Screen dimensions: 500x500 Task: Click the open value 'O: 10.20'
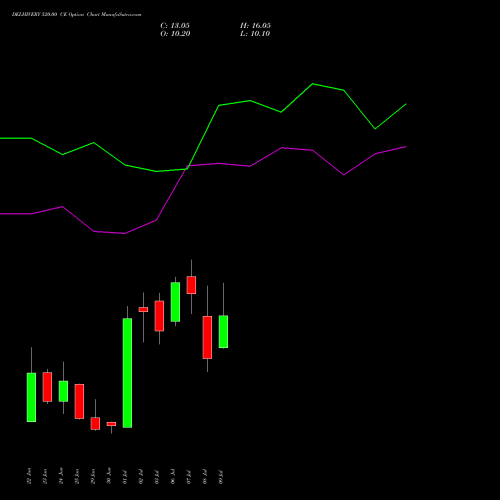point(175,34)
